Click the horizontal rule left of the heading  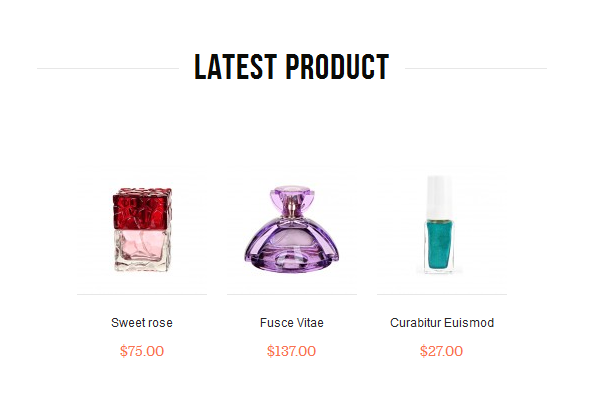click(x=108, y=69)
